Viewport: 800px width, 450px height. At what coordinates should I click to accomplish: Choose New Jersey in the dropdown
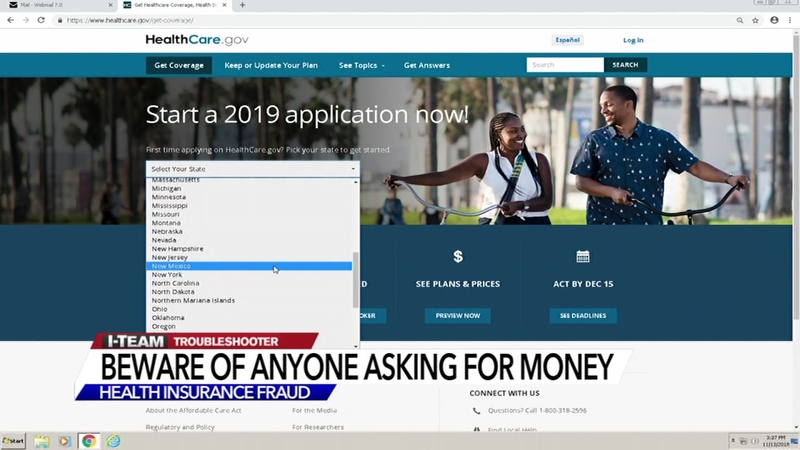169,257
